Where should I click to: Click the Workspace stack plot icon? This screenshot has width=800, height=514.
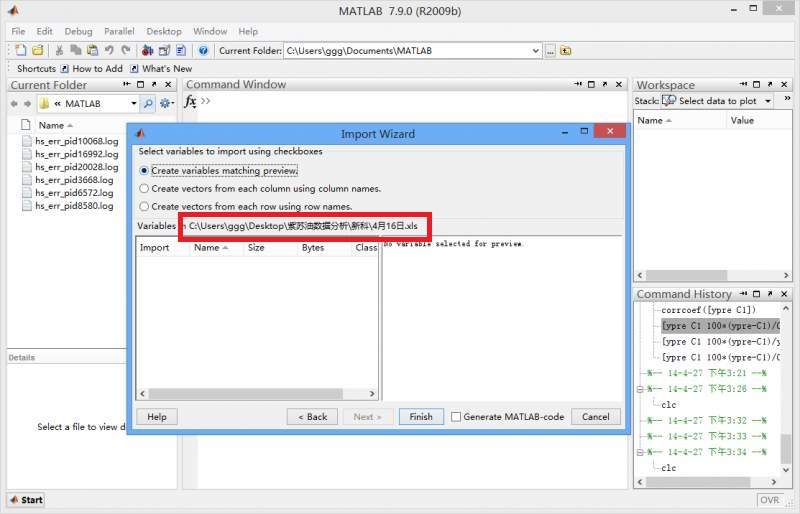point(669,101)
